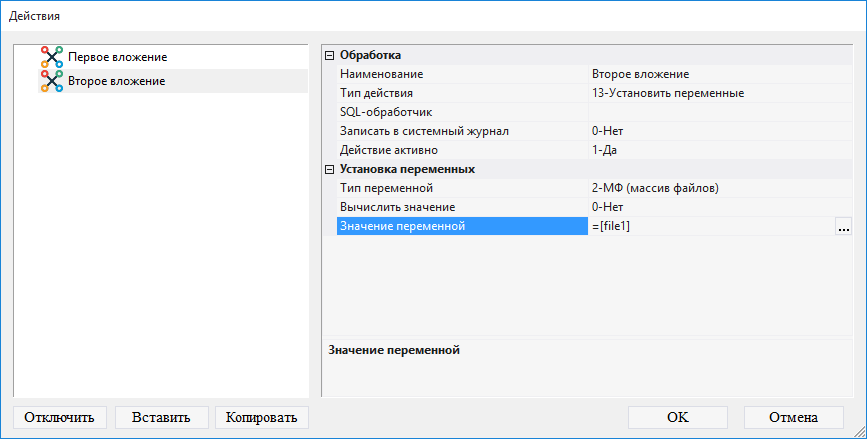Select the Второе вложение tree item
The image size is (867, 439).
117,81
